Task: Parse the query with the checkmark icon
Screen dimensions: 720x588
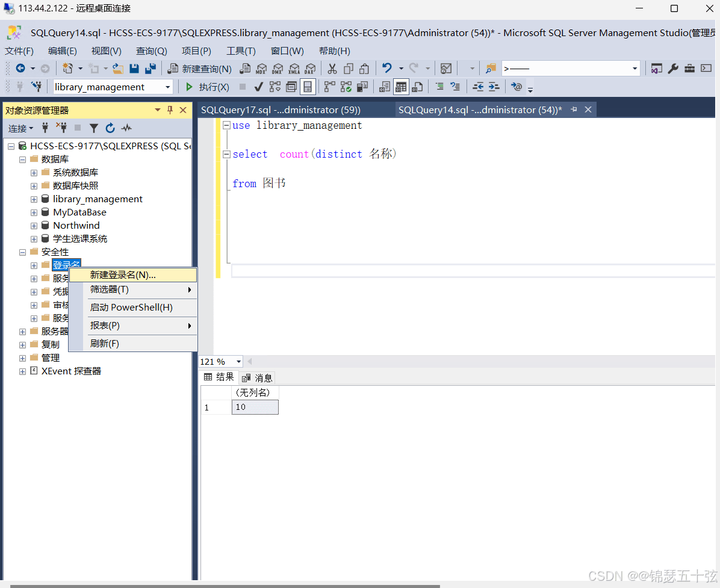Action: coord(258,87)
